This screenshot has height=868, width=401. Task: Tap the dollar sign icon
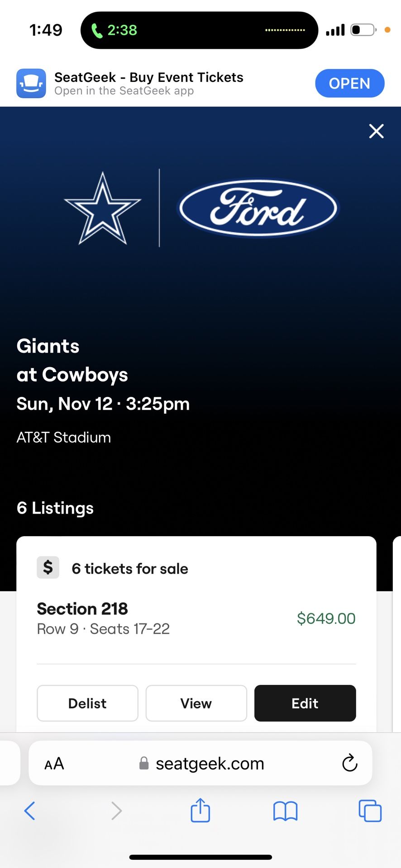coord(48,567)
